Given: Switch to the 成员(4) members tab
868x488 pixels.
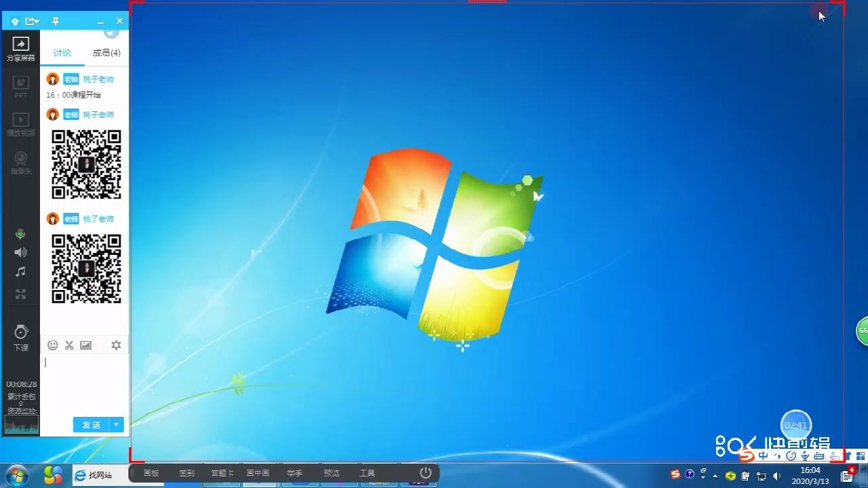Looking at the screenshot, I should (x=106, y=53).
